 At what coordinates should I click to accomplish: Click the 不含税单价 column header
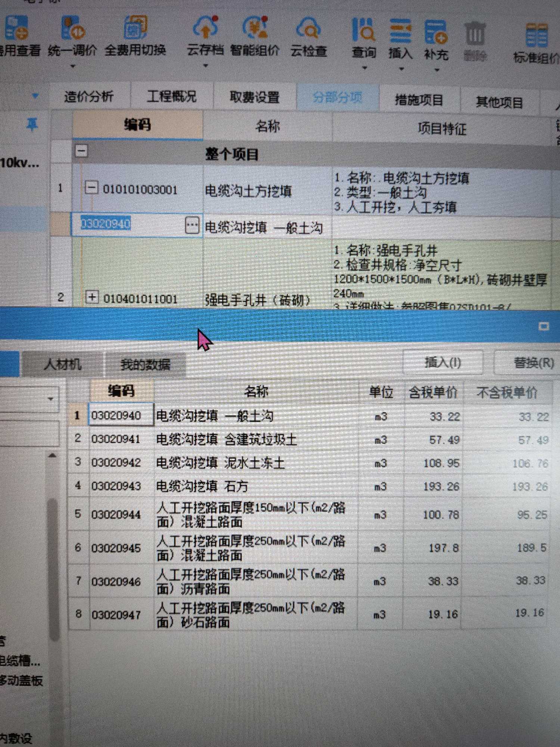507,393
